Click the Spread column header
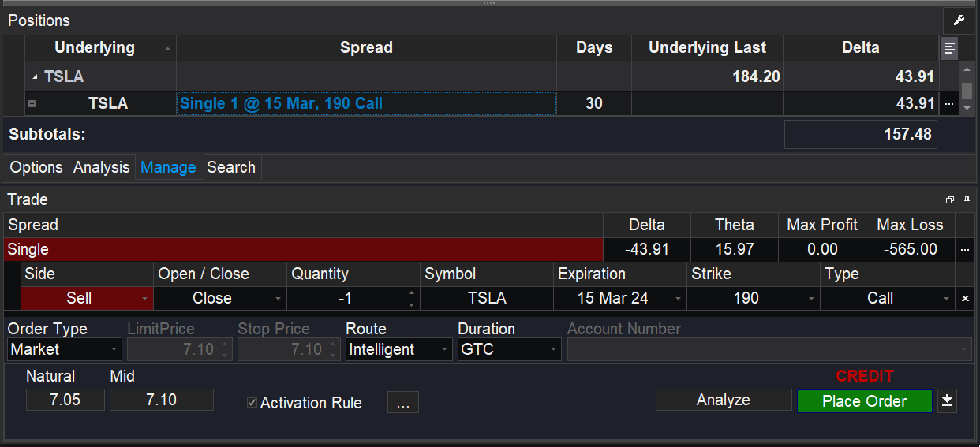The image size is (980, 447). coord(366,48)
